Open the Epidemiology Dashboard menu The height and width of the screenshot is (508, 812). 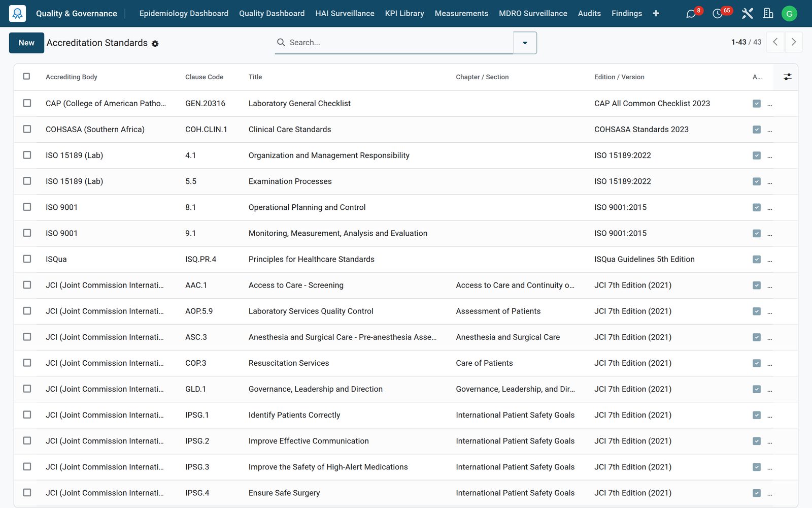pos(184,14)
